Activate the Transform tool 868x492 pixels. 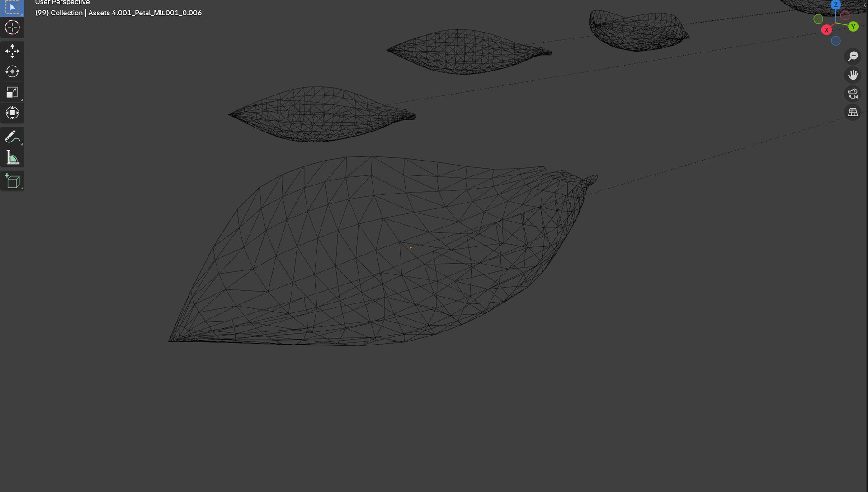pos(12,113)
